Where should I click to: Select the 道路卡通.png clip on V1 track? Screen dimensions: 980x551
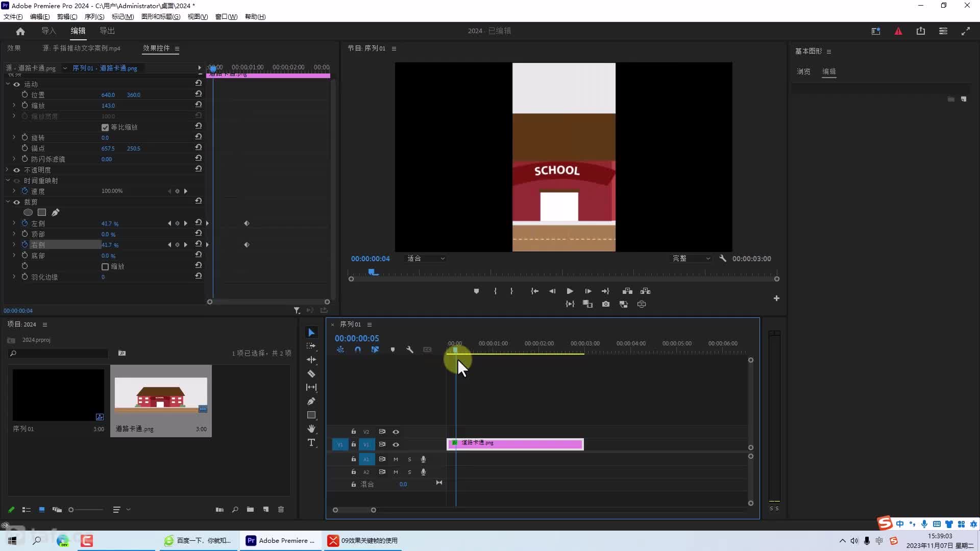coord(515,444)
